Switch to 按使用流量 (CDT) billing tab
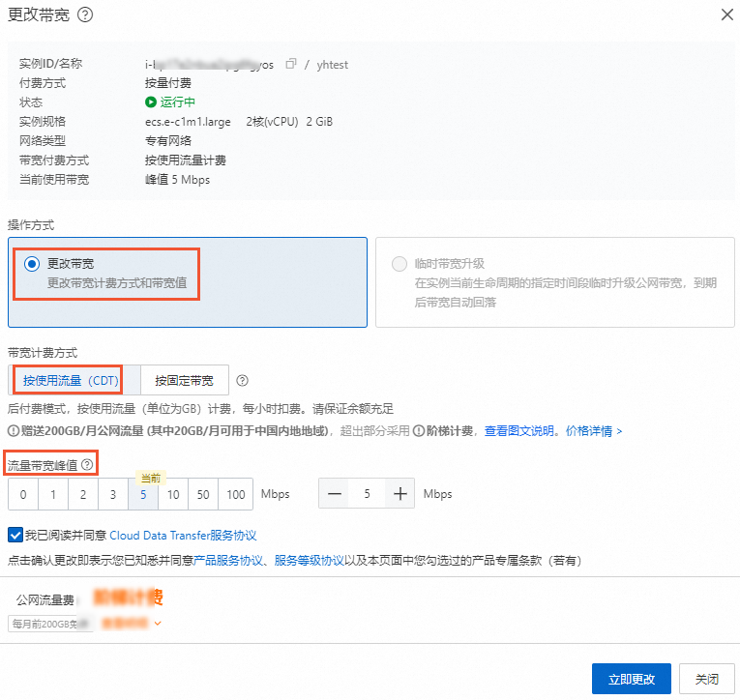Screen dimensions: 740x700 (71, 381)
